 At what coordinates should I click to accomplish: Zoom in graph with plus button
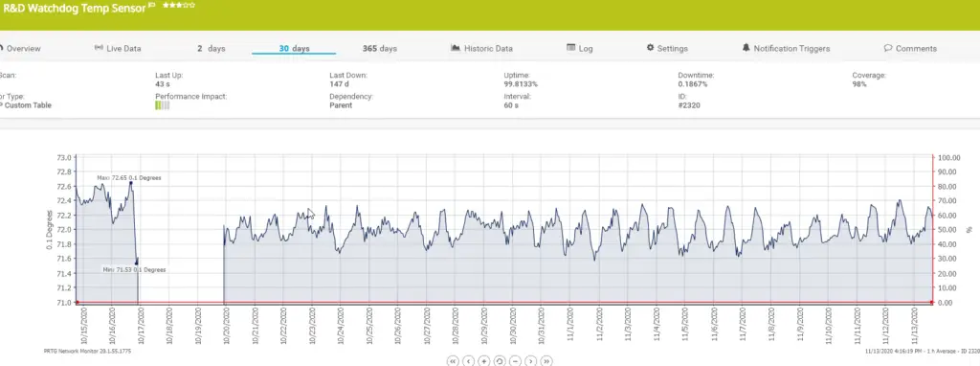click(x=483, y=361)
